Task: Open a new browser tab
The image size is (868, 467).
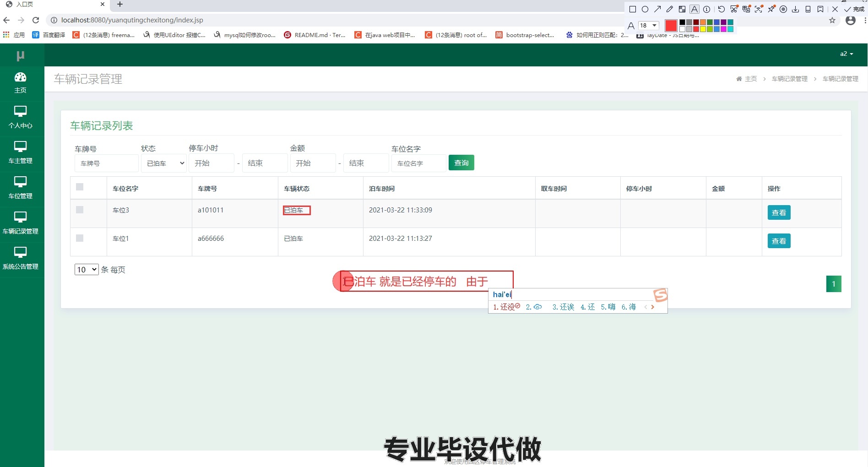Action: pyautogui.click(x=120, y=4)
